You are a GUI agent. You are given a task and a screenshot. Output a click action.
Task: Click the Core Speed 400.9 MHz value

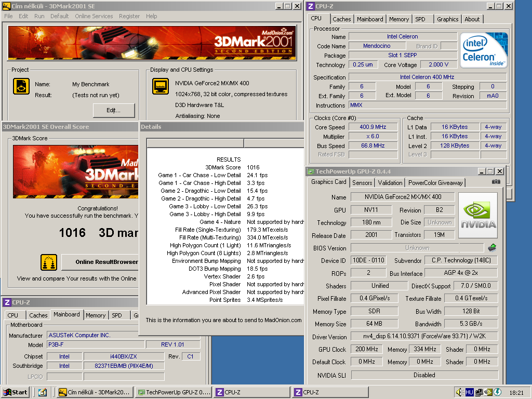[x=373, y=127]
